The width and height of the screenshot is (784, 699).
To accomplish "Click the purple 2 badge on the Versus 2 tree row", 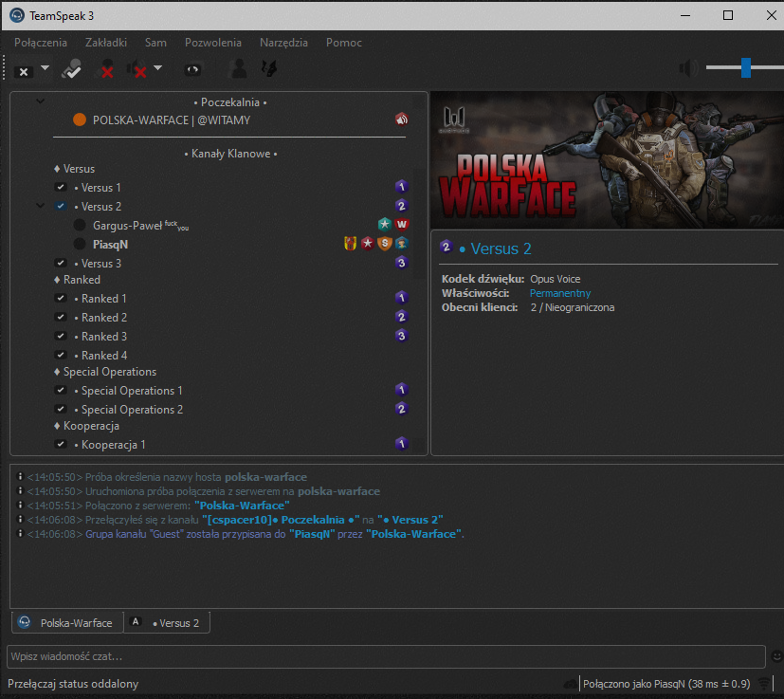I will [x=402, y=206].
